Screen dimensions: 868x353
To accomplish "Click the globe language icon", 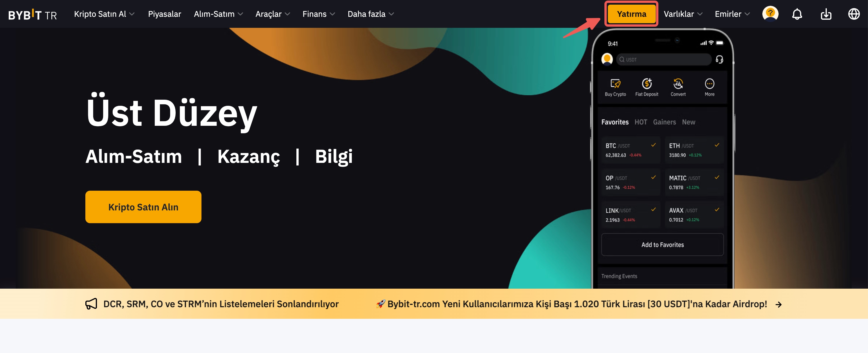I will [x=853, y=14].
